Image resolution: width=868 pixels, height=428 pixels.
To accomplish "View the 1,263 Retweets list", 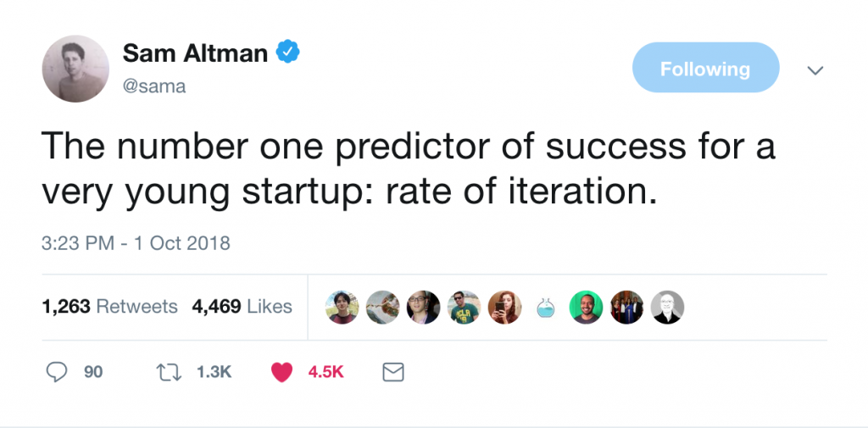I will coord(110,307).
